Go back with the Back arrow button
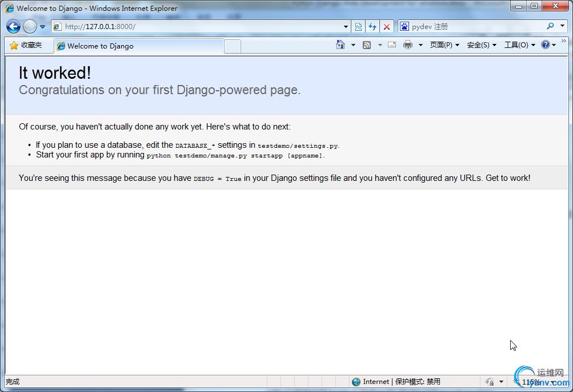 click(14, 26)
